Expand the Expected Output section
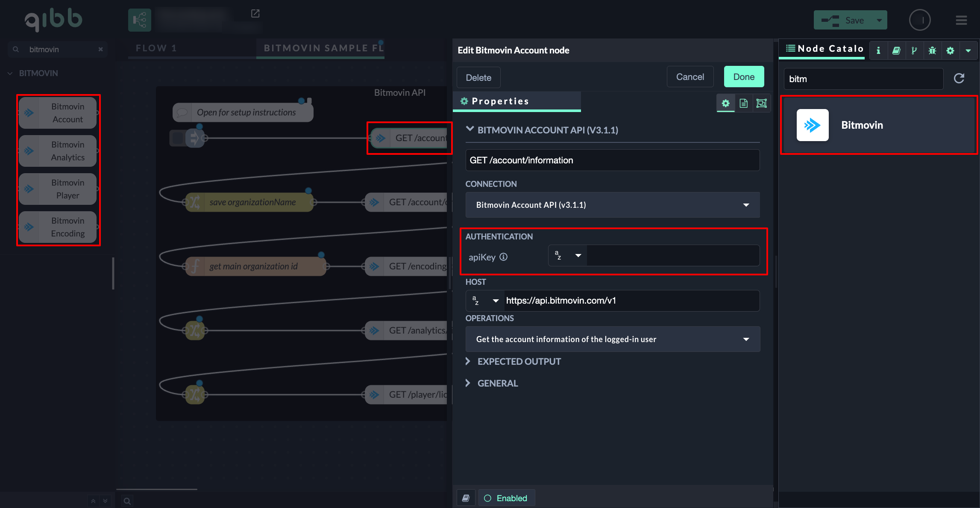Image resolution: width=980 pixels, height=508 pixels. (x=519, y=361)
